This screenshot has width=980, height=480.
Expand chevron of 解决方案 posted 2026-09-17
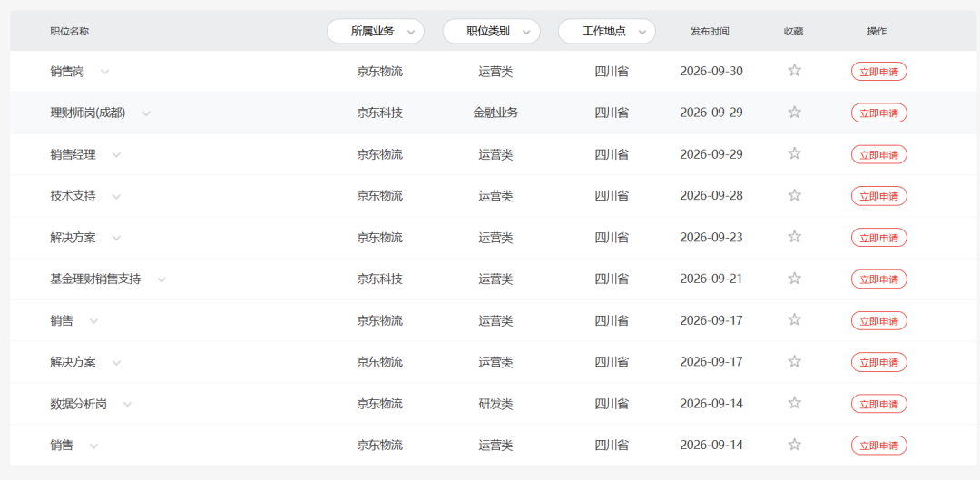(x=116, y=363)
